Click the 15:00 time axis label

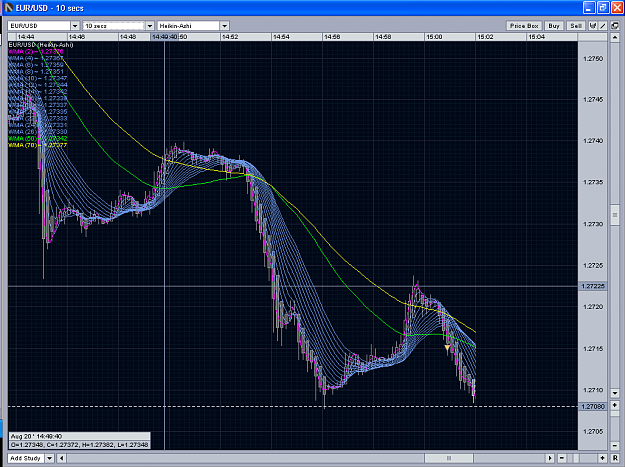pyautogui.click(x=434, y=37)
